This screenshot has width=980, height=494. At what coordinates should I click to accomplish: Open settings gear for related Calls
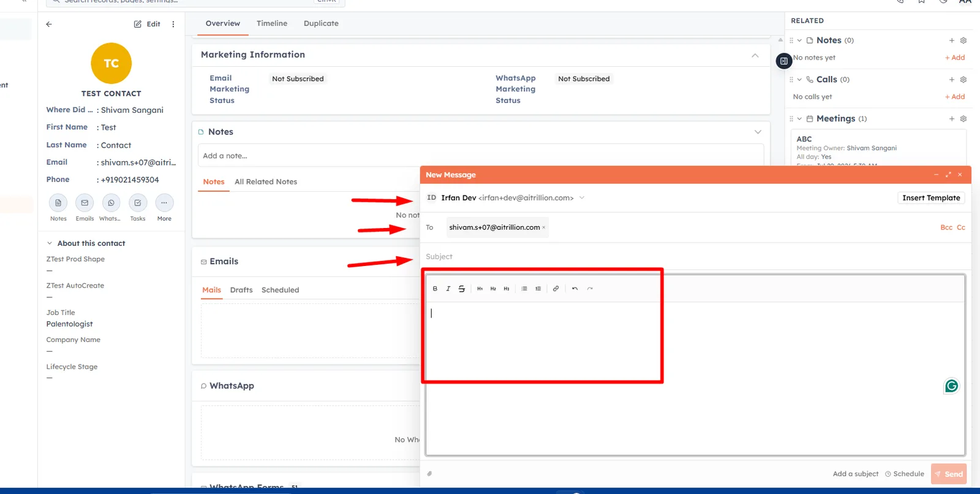click(x=963, y=80)
